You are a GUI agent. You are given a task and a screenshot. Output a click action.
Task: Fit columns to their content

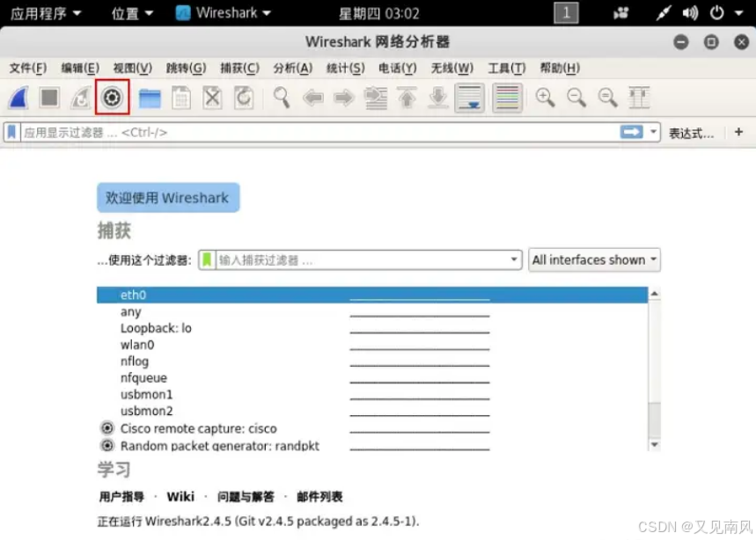pos(639,98)
